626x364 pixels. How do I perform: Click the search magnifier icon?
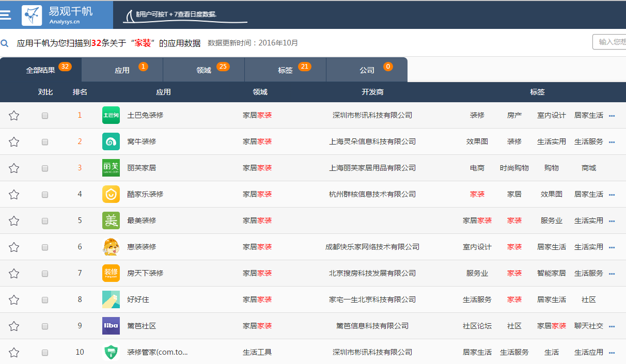click(x=5, y=43)
